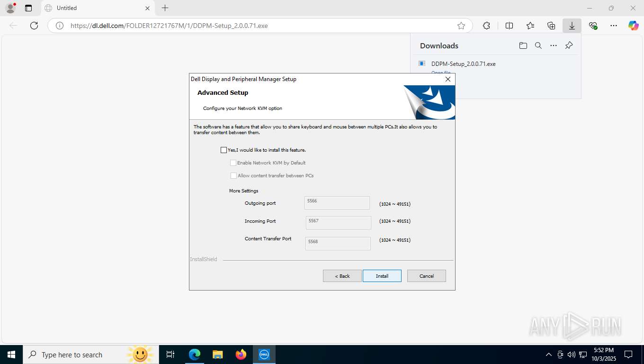
Task: View site information icon in address bar
Action: tap(60, 26)
